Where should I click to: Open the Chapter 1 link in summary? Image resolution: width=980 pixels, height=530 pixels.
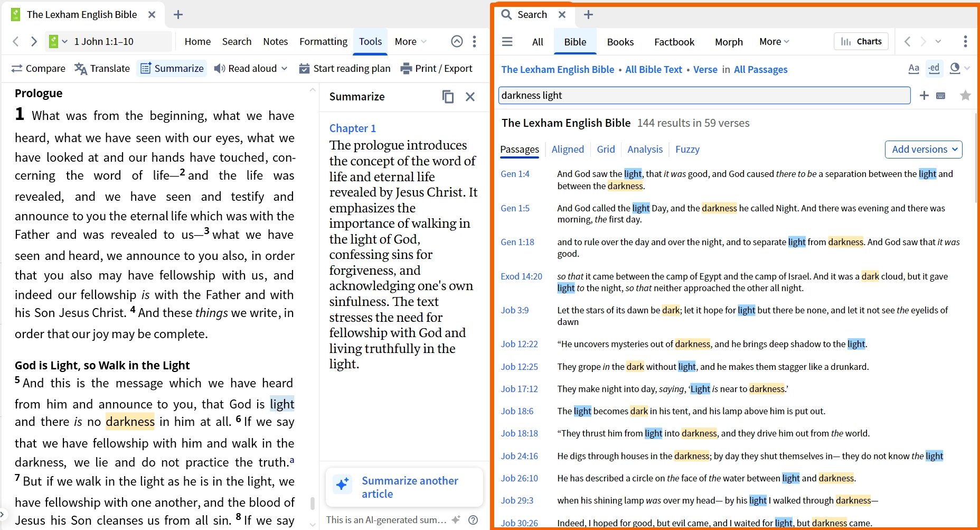(353, 128)
